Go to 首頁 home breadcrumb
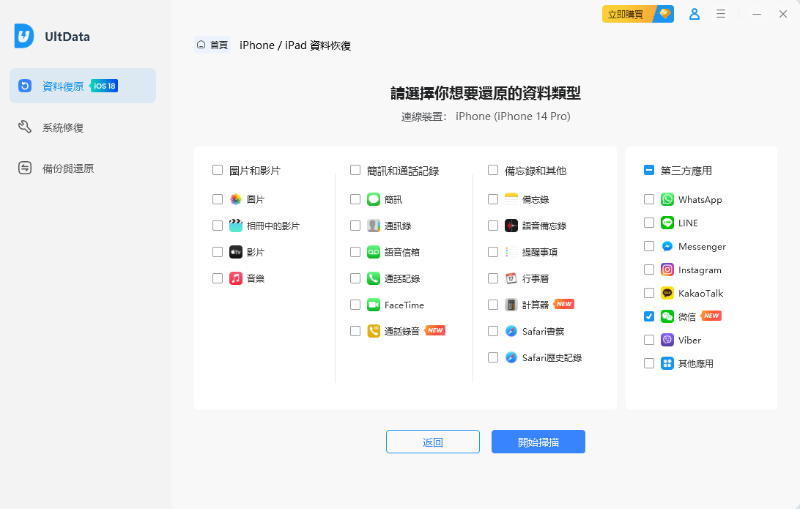This screenshot has height=509, width=800. coord(212,45)
